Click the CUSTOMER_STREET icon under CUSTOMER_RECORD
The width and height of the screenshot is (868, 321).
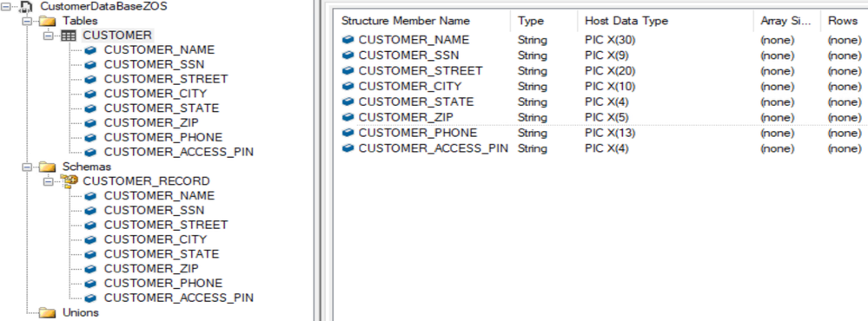pyautogui.click(x=90, y=225)
